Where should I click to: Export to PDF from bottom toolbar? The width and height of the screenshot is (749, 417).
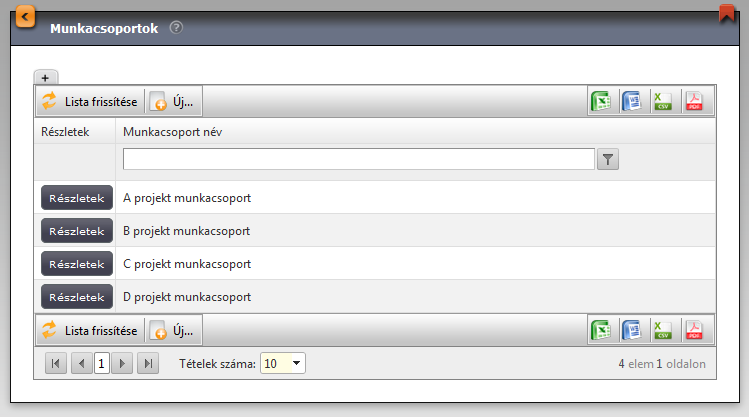[x=694, y=330]
